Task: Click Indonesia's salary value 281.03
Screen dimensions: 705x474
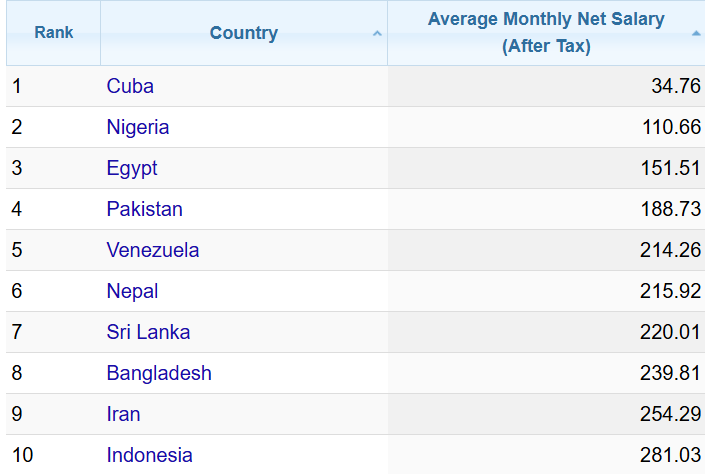Action: pyautogui.click(x=671, y=455)
